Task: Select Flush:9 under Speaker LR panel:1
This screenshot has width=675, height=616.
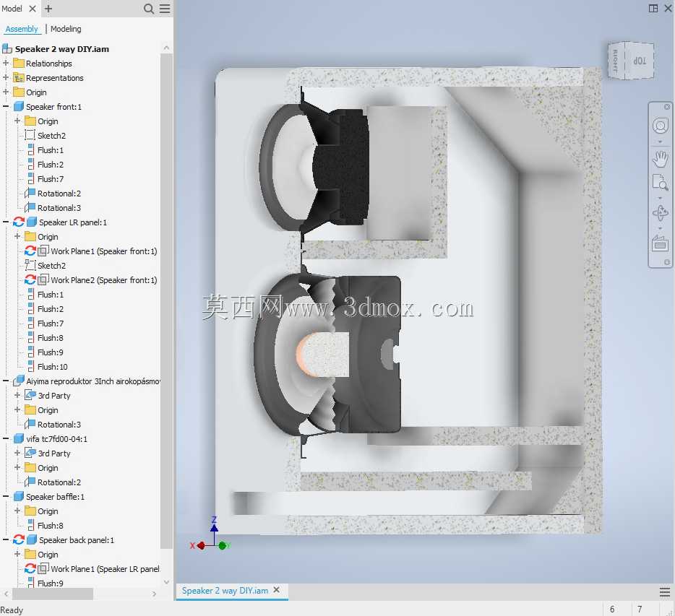Action: [x=51, y=352]
